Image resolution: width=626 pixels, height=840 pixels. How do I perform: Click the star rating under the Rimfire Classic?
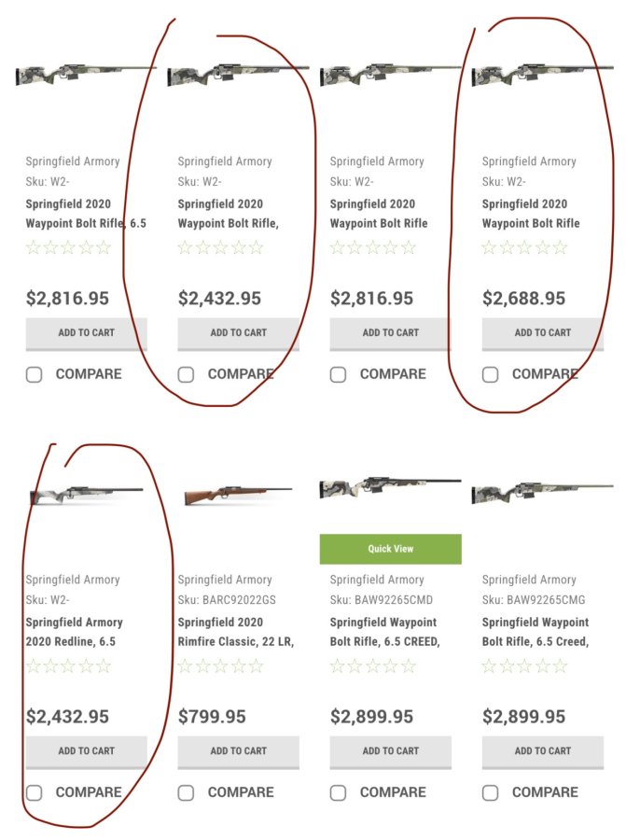tap(220, 666)
